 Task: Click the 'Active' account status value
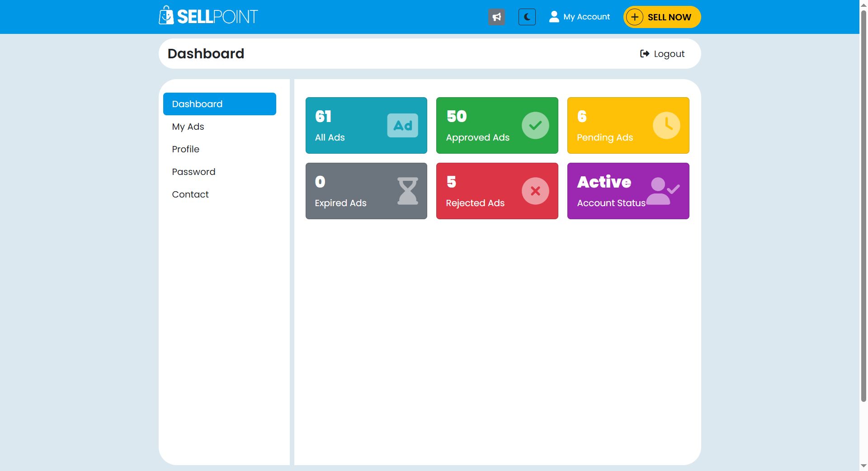tap(604, 182)
